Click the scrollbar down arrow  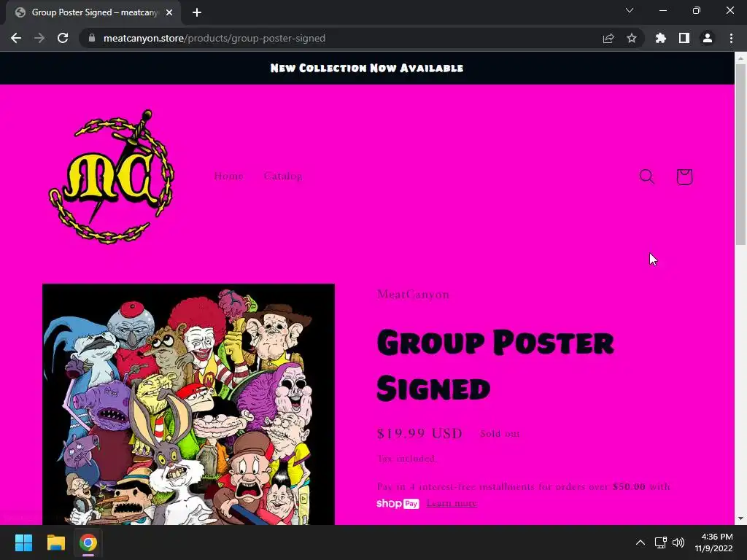pos(740,518)
